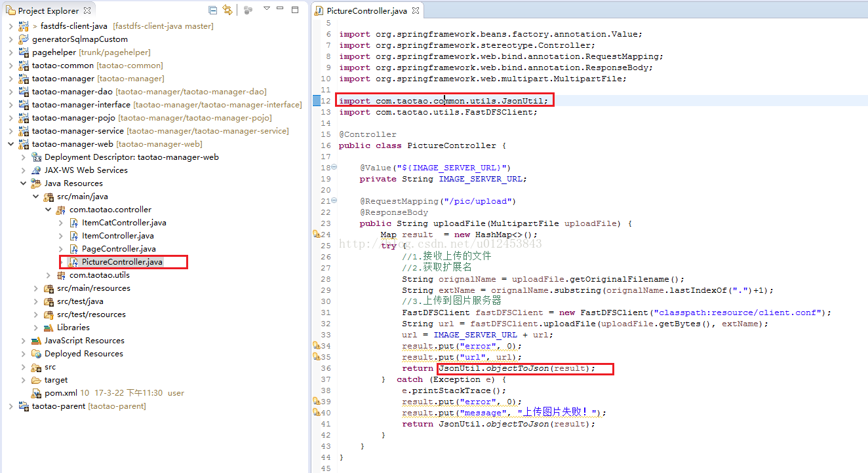Screen dimensions: 868x473
Task: Select PageController.java in the tree
Action: (x=119, y=249)
